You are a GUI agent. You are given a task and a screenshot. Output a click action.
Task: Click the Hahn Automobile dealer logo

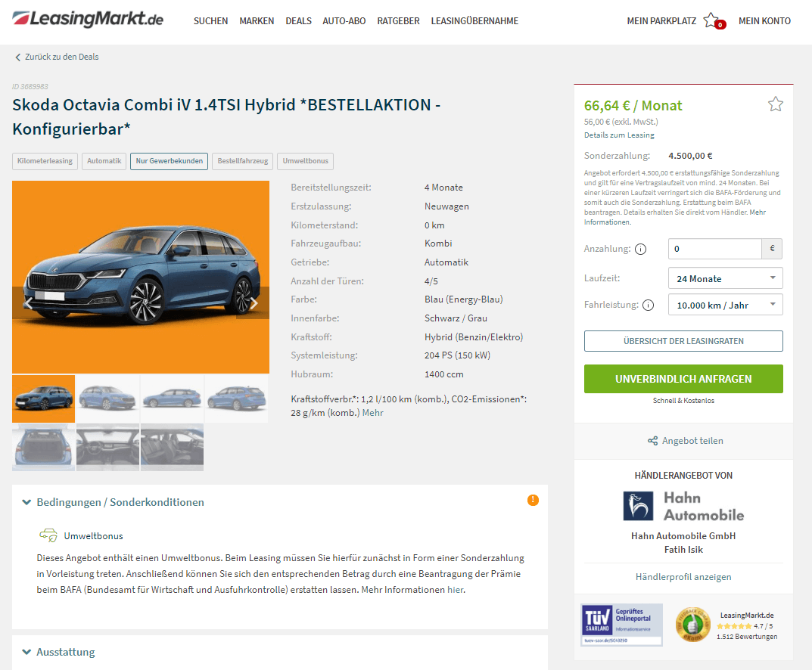click(683, 506)
